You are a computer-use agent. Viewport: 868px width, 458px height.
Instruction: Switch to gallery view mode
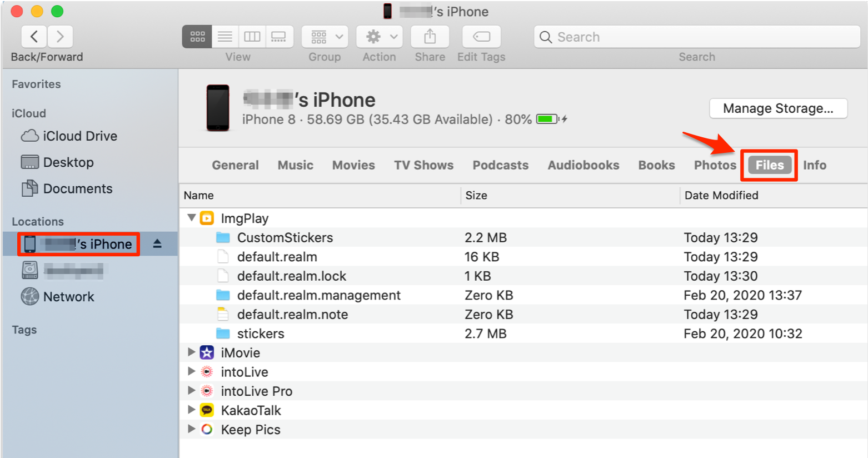click(x=279, y=37)
